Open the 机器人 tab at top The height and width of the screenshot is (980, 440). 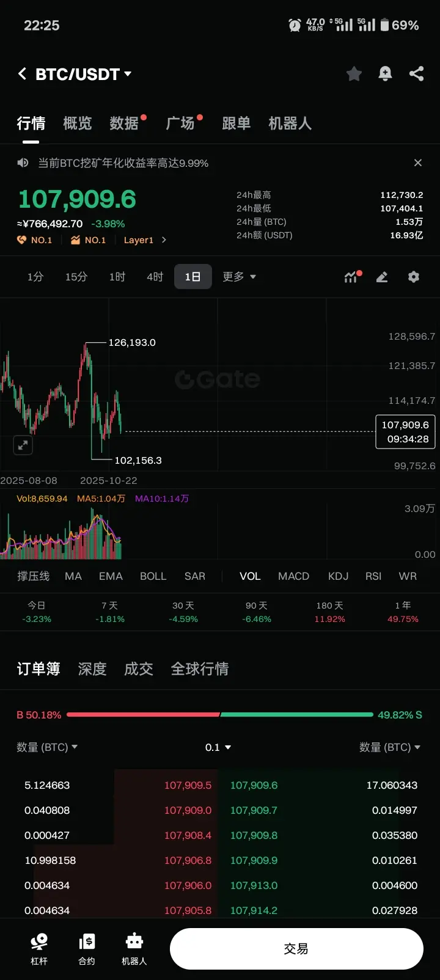[x=290, y=123]
